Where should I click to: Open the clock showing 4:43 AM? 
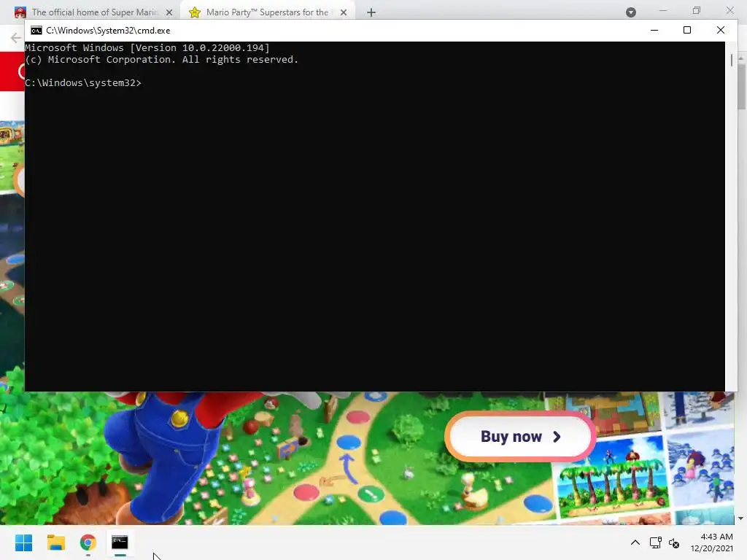(716, 537)
